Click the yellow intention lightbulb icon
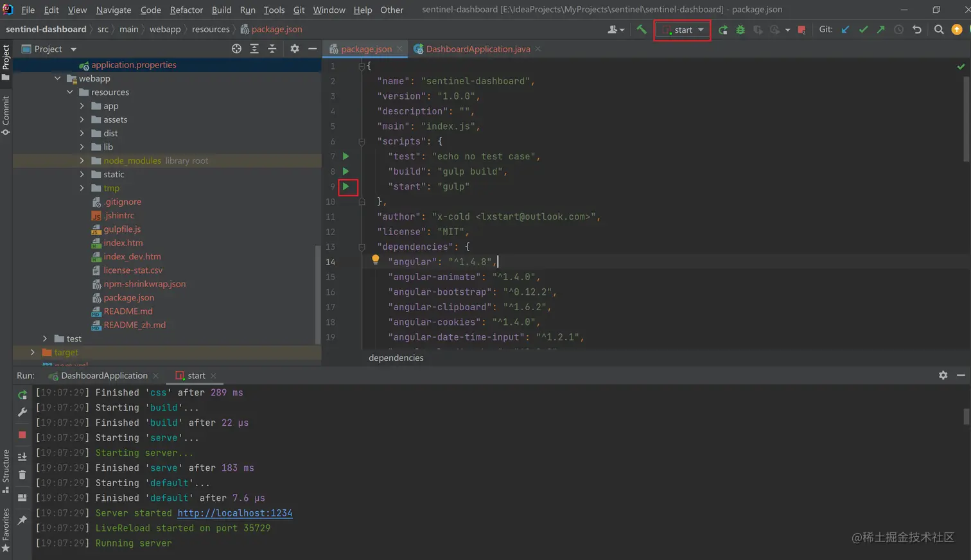This screenshot has height=560, width=971. (376, 260)
